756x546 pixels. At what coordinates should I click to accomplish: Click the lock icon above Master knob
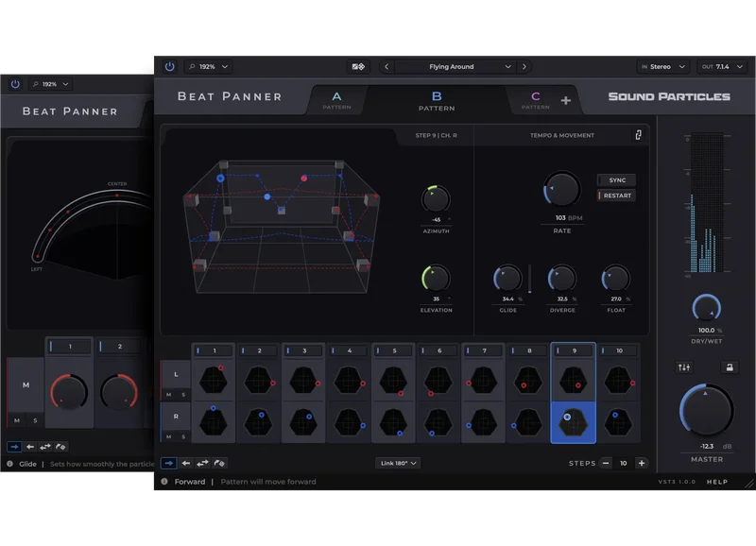tap(730, 367)
